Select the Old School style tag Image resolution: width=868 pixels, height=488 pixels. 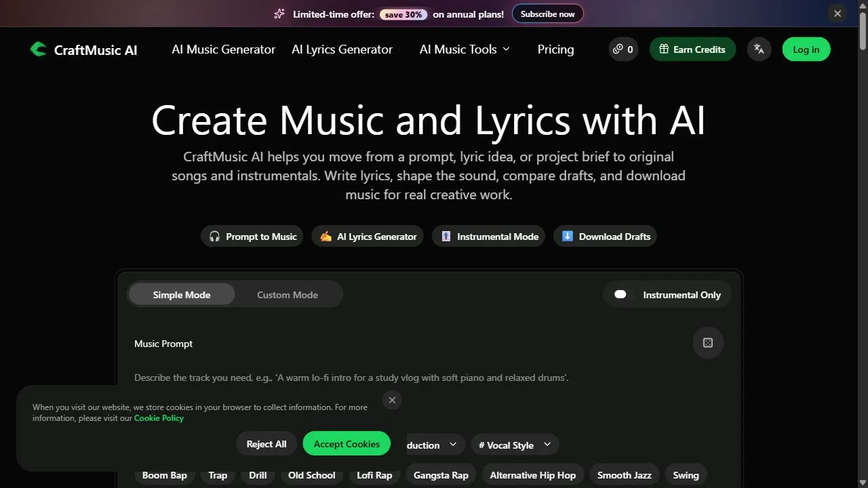(312, 475)
